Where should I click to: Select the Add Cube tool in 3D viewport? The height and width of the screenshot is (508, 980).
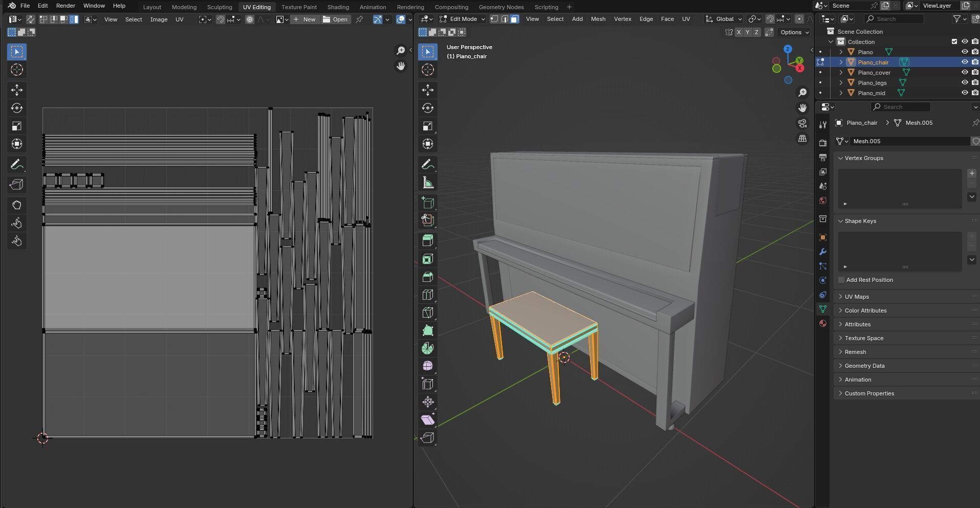pos(428,203)
